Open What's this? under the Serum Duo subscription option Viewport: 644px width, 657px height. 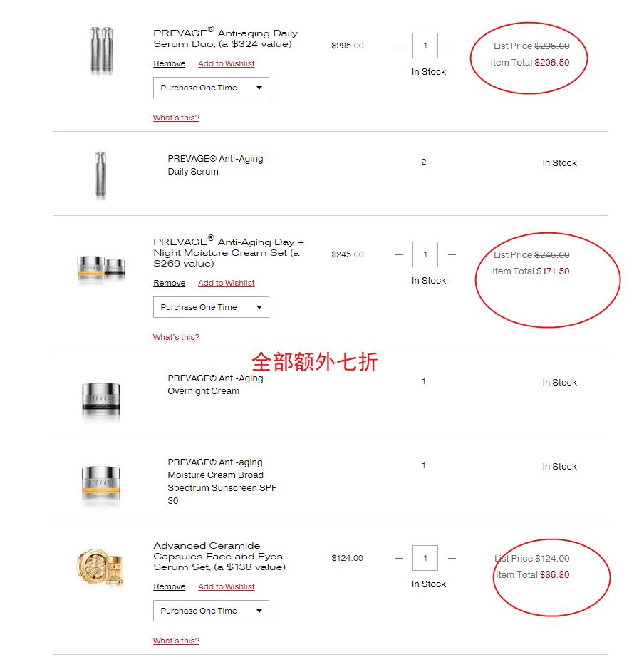coord(176,118)
